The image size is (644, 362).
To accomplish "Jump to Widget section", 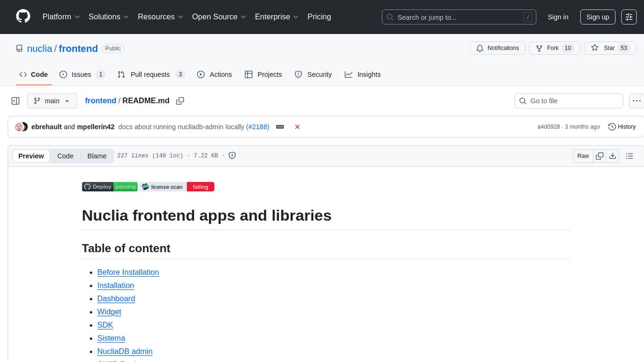I will coord(109,312).
